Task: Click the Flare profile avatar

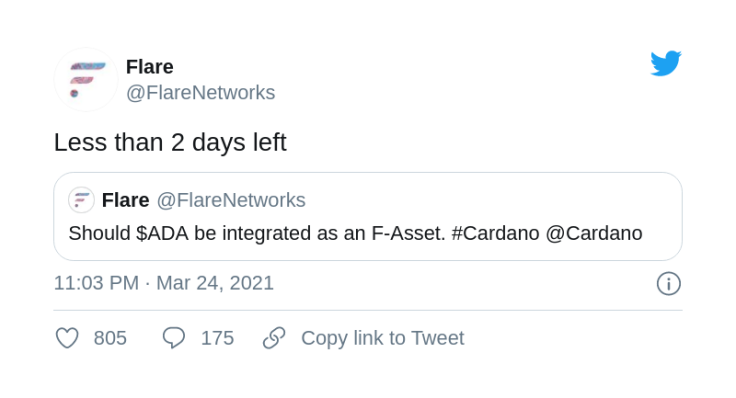Action: [86, 79]
